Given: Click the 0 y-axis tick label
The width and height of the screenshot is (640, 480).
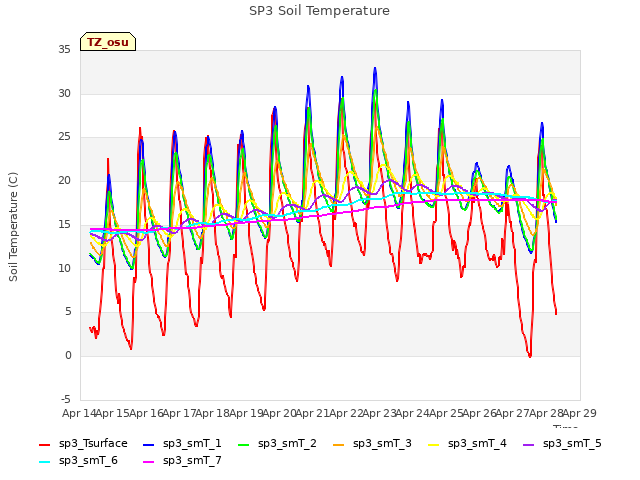Looking at the screenshot, I should point(68,356).
